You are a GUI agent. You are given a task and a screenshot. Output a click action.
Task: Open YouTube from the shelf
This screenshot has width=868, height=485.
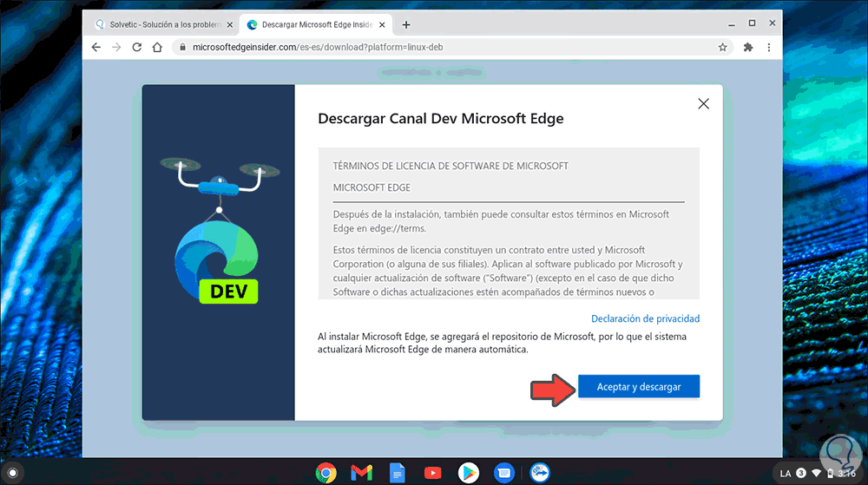pos(433,473)
